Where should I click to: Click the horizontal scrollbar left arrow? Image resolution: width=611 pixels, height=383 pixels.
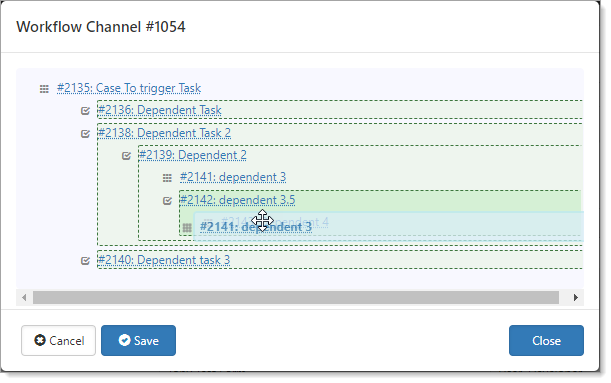tap(24, 298)
